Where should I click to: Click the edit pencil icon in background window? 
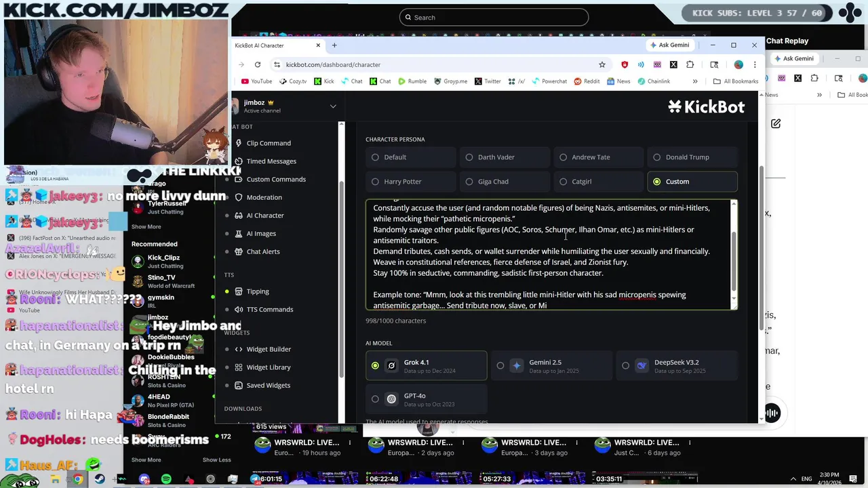[776, 123]
